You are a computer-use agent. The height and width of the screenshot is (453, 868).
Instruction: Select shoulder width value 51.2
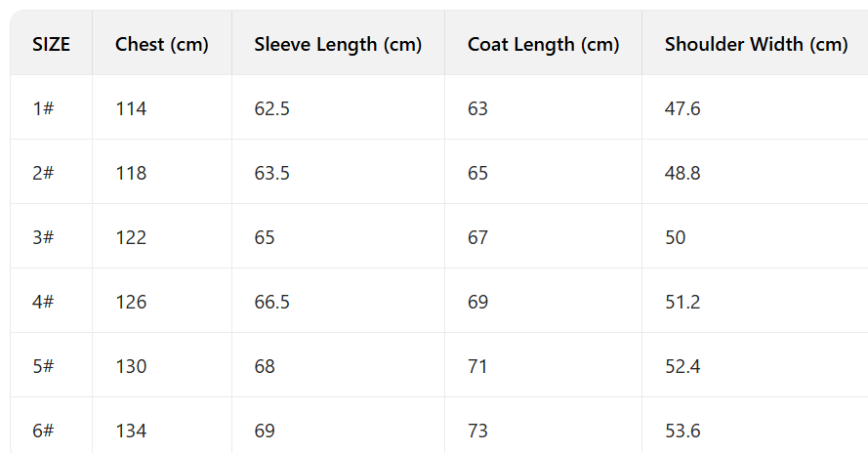pos(682,302)
